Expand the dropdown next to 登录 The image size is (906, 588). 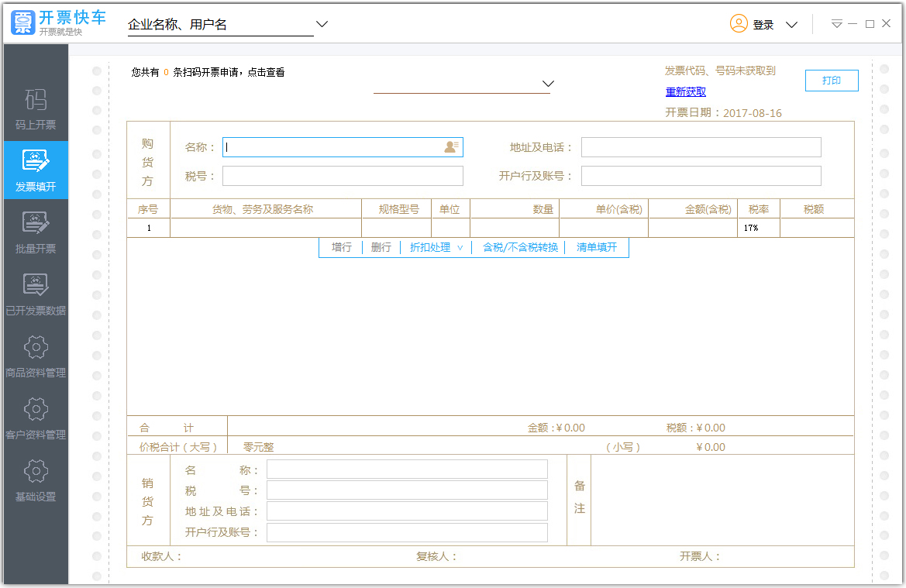click(x=791, y=25)
